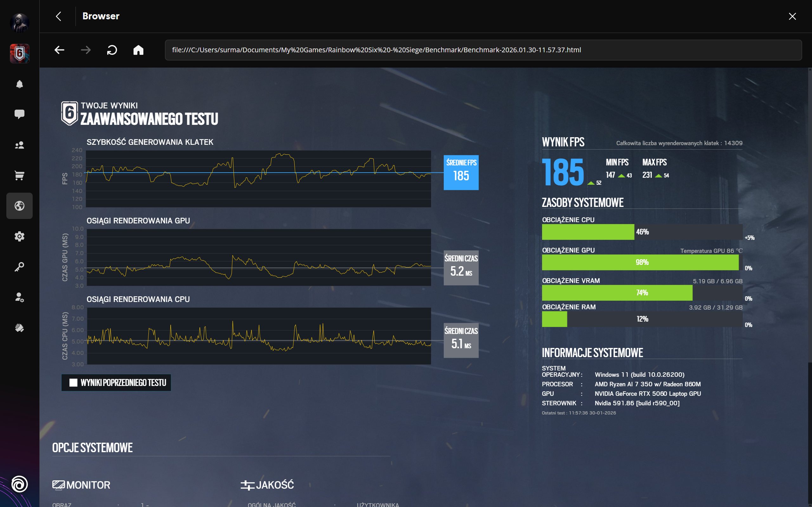Screen dimensions: 812x507
Task: Click the page vertical scrollbar
Action: point(810,215)
